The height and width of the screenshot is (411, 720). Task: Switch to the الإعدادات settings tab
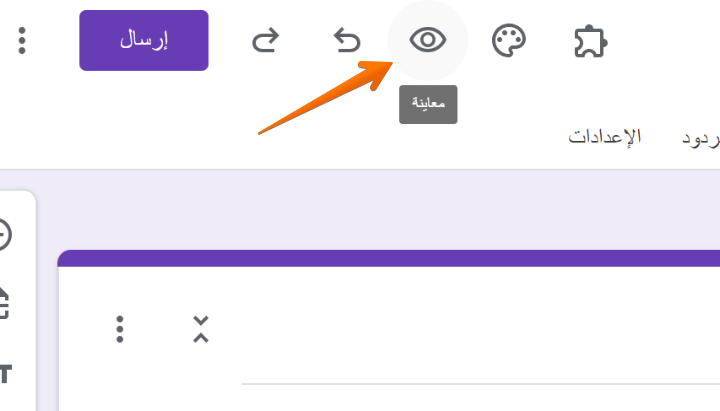[x=605, y=137]
